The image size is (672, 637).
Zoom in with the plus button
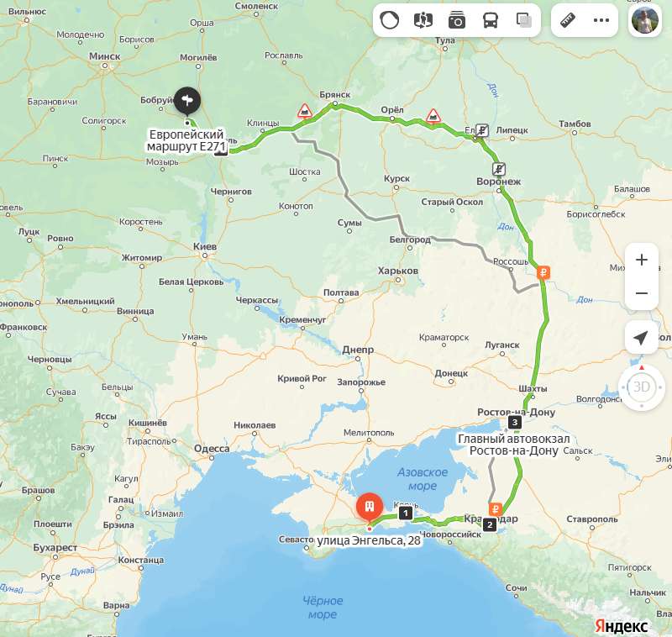pos(642,260)
